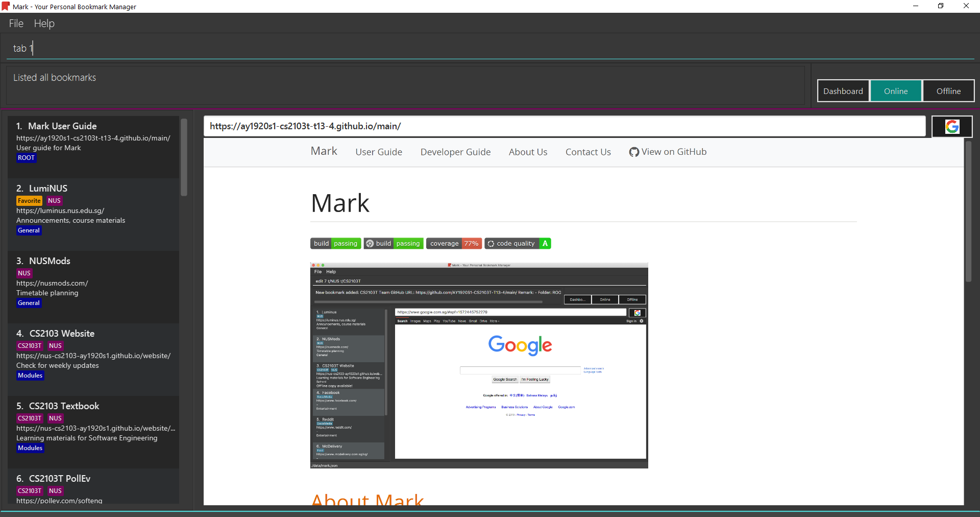
Task: Click the 'Listed all bookmarks' result message
Action: pyautogui.click(x=55, y=78)
